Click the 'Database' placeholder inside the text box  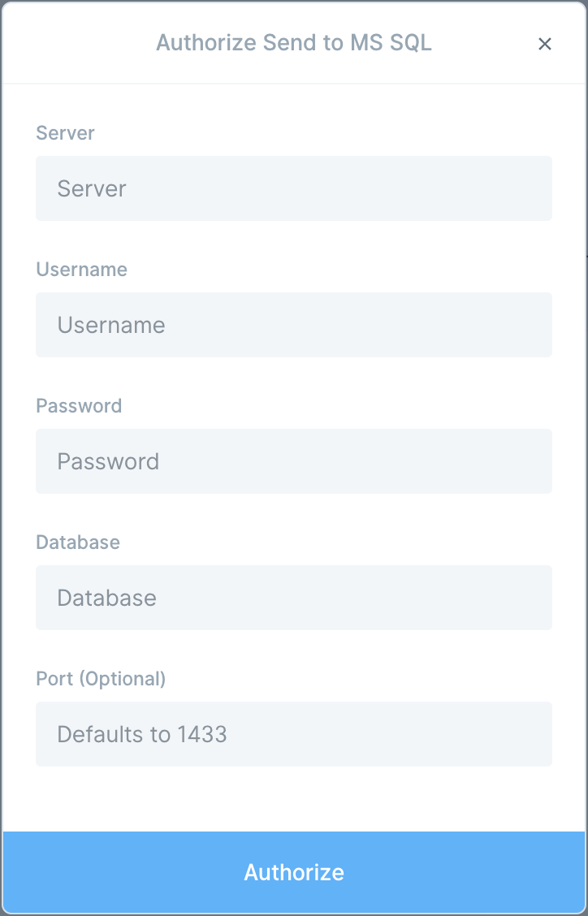(106, 598)
